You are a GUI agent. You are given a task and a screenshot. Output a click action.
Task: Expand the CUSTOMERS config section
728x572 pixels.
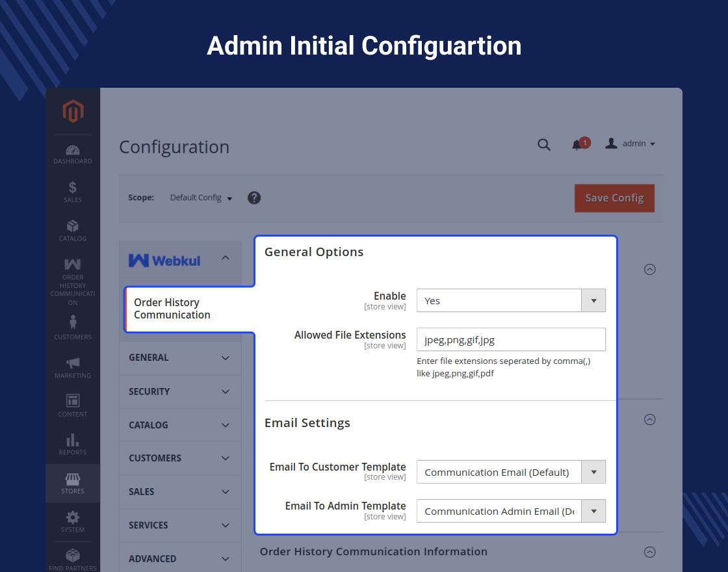(180, 458)
